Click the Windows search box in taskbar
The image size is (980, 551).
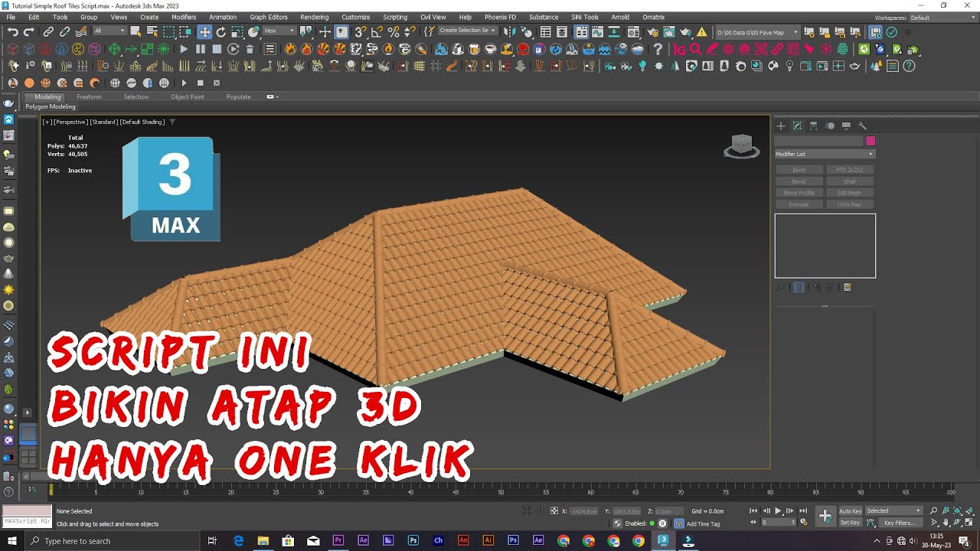click(113, 541)
